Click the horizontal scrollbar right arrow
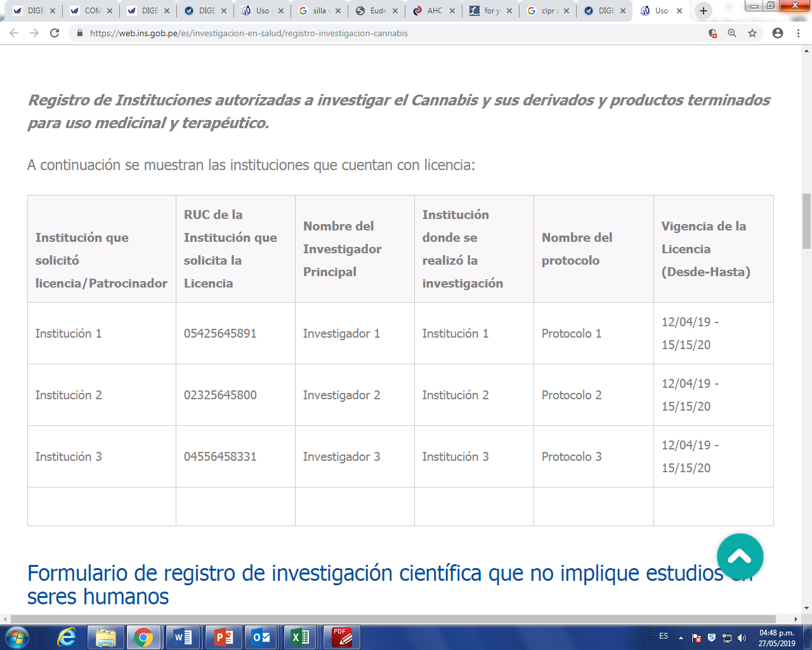The height and width of the screenshot is (650, 812). 796,619
